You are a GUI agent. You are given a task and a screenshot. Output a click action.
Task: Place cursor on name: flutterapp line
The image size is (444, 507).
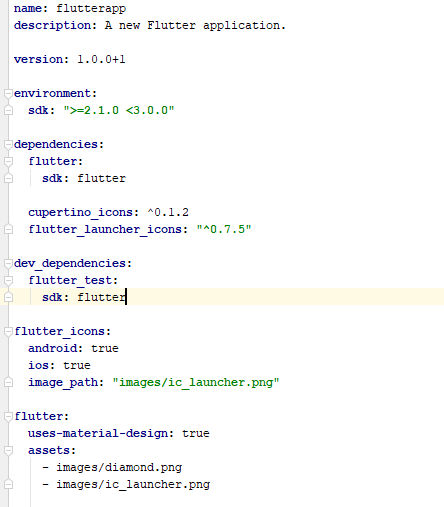coord(70,8)
